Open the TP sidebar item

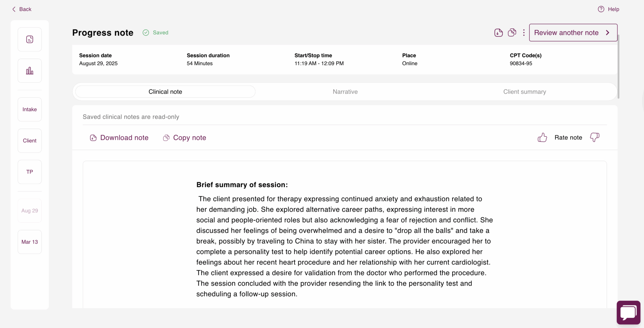[30, 172]
